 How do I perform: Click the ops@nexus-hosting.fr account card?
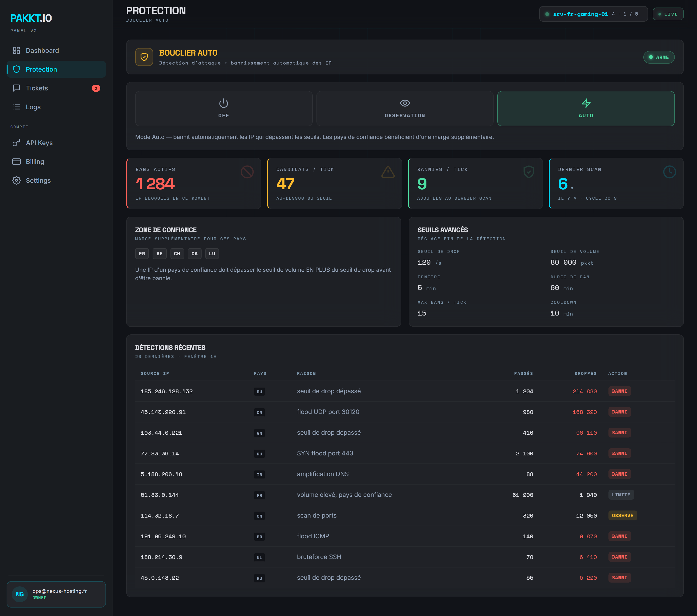(x=56, y=594)
